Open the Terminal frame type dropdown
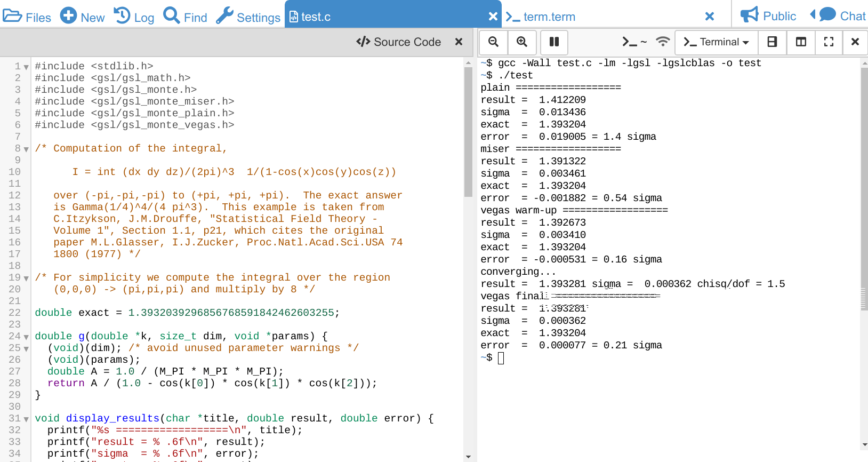Image resolution: width=868 pixels, height=462 pixels. [x=716, y=42]
